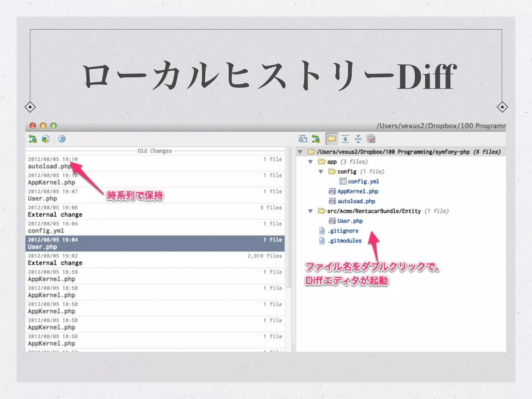Collapse the symfony-php root folder node
The width and height of the screenshot is (532, 399).
tap(300, 152)
